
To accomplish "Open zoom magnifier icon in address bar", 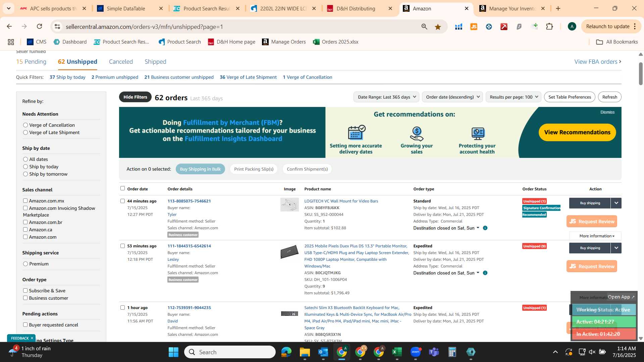I will click(x=424, y=27).
